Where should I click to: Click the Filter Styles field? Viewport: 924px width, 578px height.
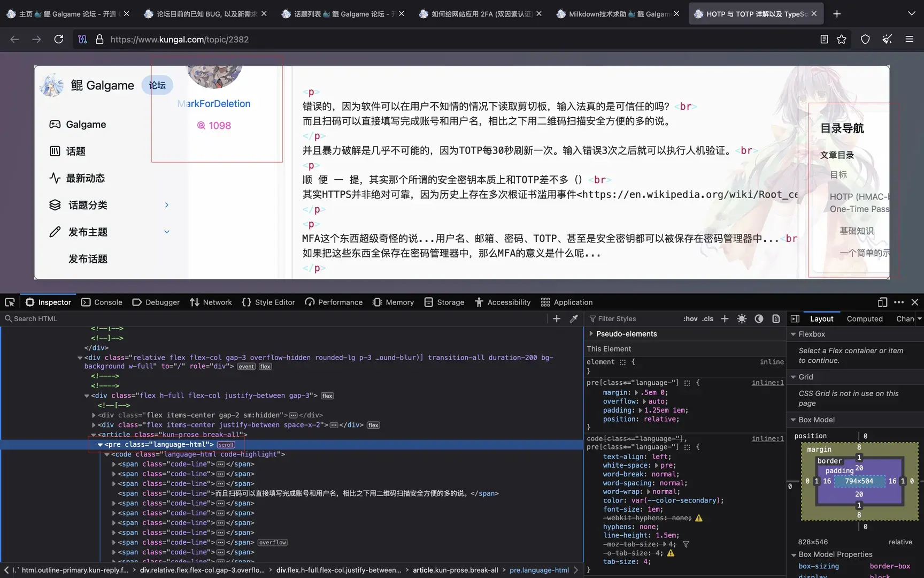pos(634,318)
